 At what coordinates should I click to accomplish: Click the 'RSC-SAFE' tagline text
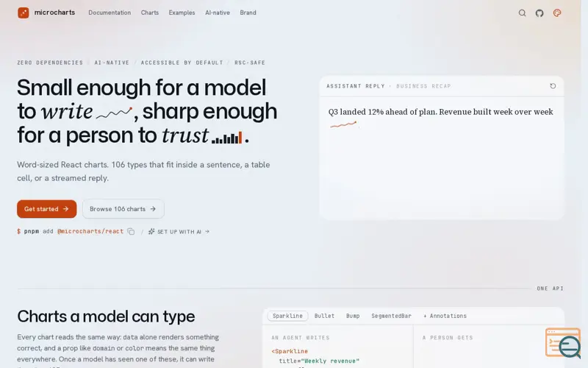pyautogui.click(x=250, y=63)
